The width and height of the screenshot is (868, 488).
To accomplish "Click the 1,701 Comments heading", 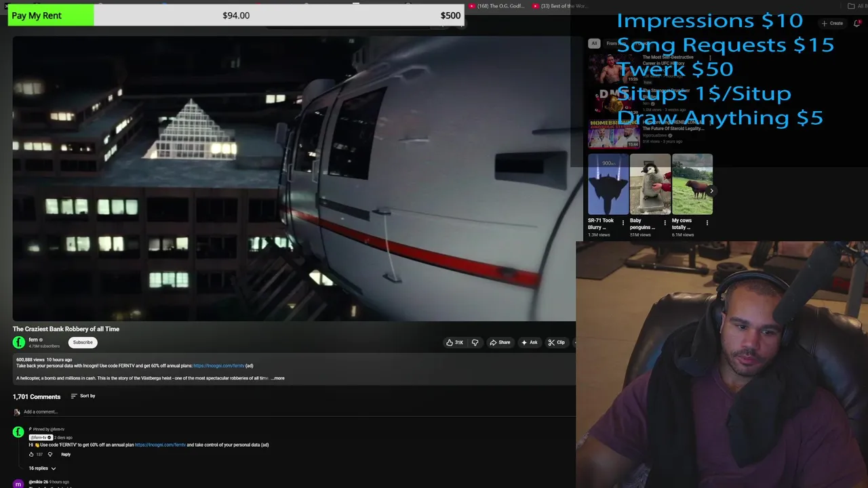I will click(36, 396).
